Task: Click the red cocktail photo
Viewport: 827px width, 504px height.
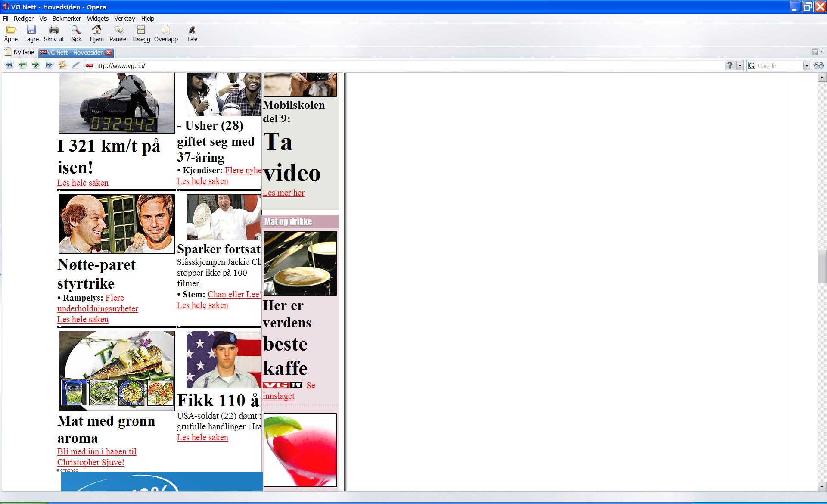Action: pyautogui.click(x=300, y=450)
